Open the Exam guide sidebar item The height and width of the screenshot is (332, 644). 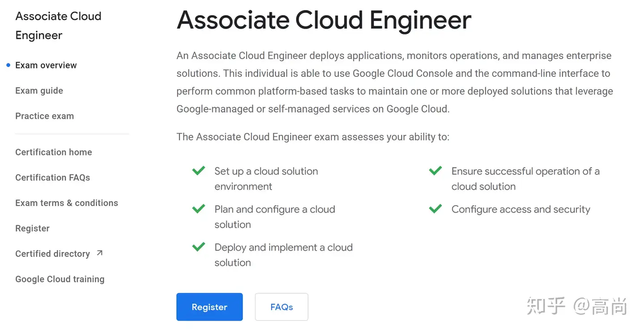39,91
